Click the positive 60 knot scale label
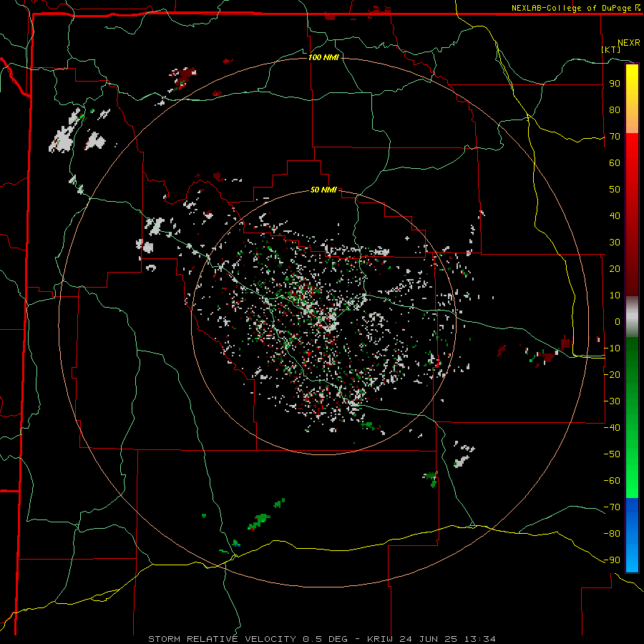Viewport: 644px width, 644px height. pyautogui.click(x=615, y=163)
